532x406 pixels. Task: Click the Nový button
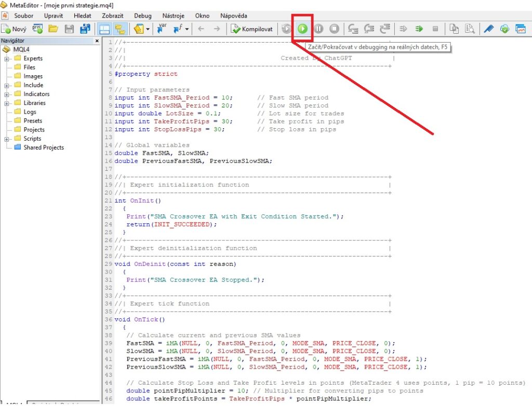pos(14,29)
